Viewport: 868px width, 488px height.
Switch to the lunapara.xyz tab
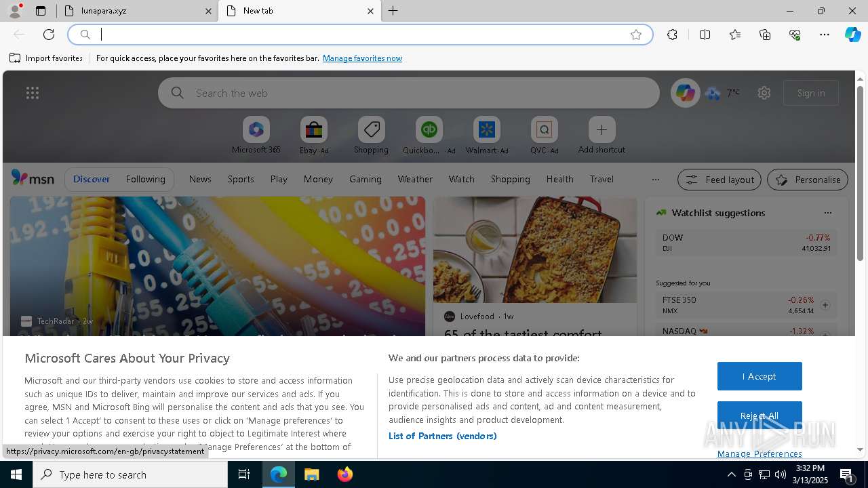pyautogui.click(x=136, y=11)
